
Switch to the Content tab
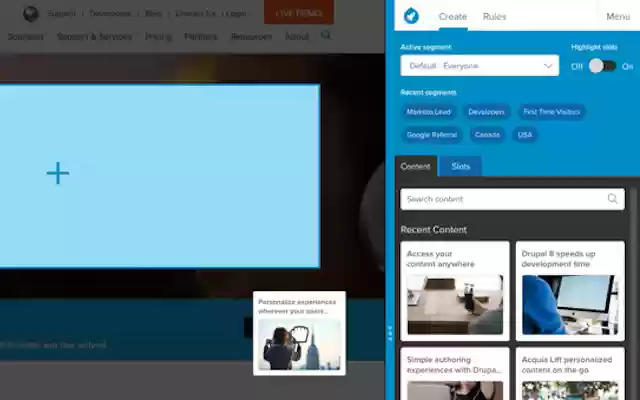(416, 166)
